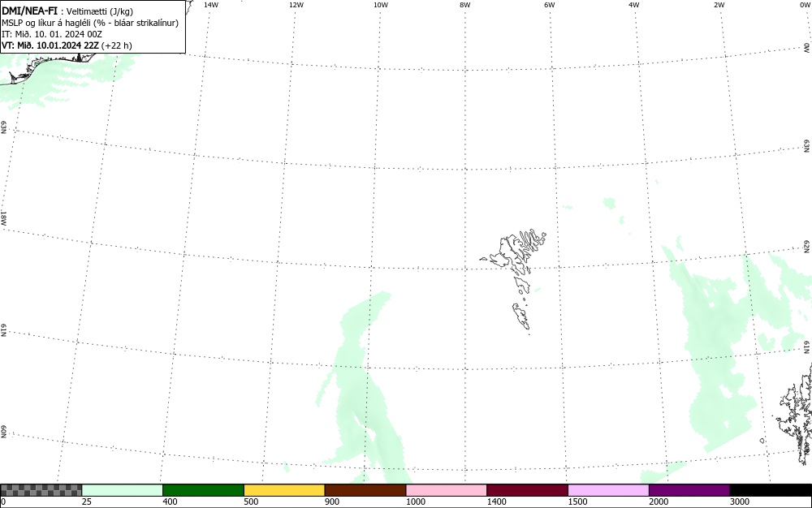The height and width of the screenshot is (508, 812).
Task: Click the 6W longitude label
Action: click(x=550, y=5)
